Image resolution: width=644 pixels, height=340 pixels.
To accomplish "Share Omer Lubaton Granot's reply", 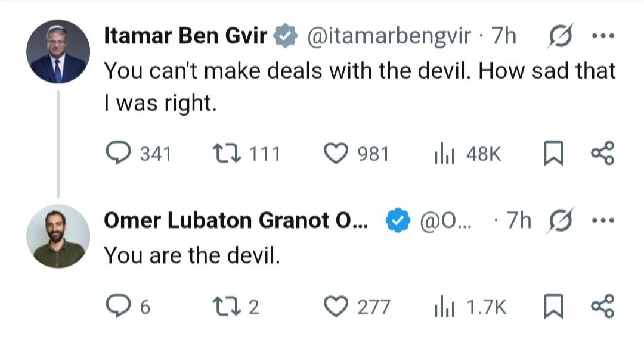I will [x=602, y=307].
